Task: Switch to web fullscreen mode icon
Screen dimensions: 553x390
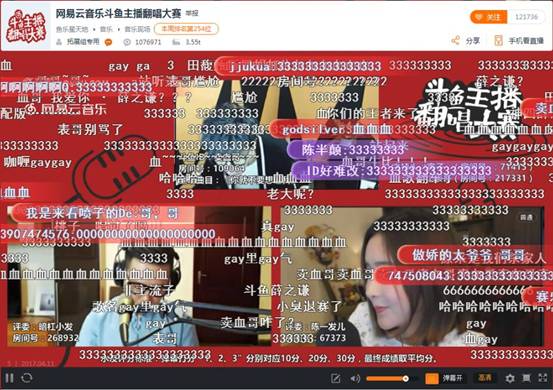Action: (527, 378)
